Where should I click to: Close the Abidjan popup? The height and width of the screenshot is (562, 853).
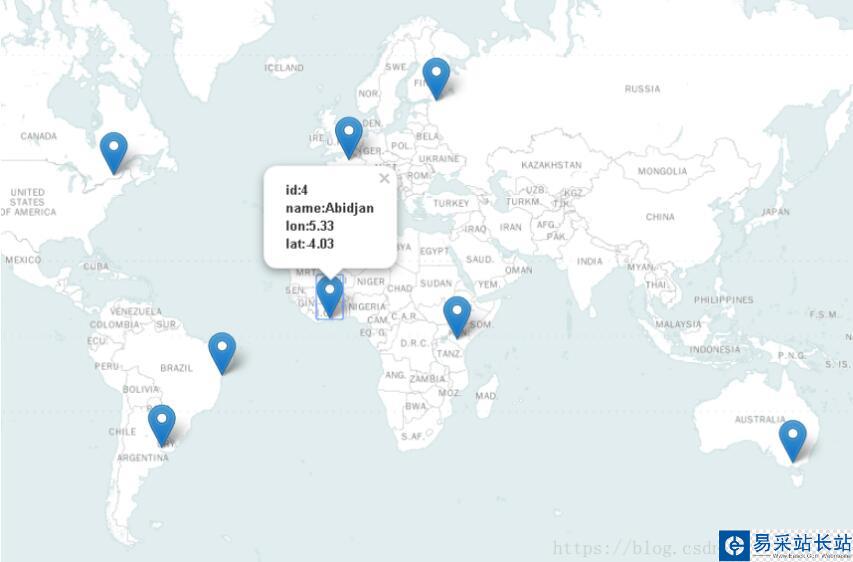[385, 178]
